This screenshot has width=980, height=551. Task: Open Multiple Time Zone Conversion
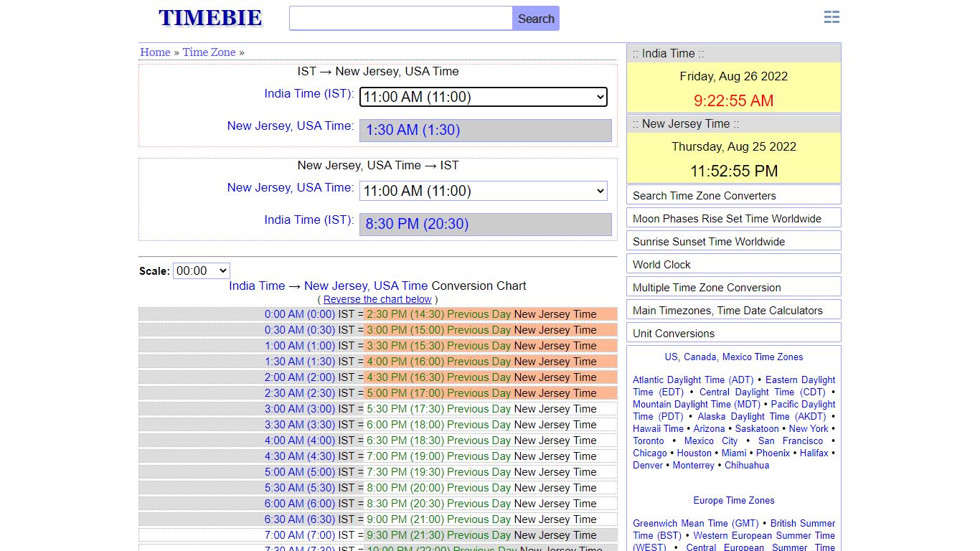coord(734,287)
